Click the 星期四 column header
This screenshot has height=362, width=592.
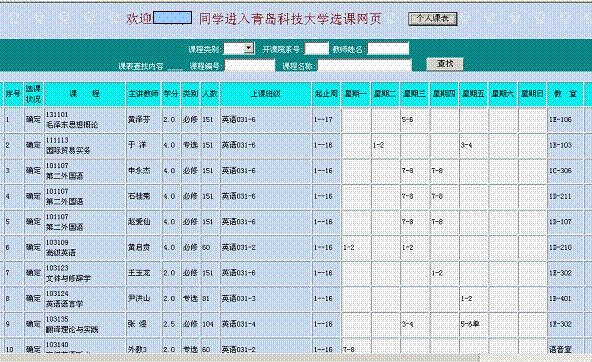444,94
